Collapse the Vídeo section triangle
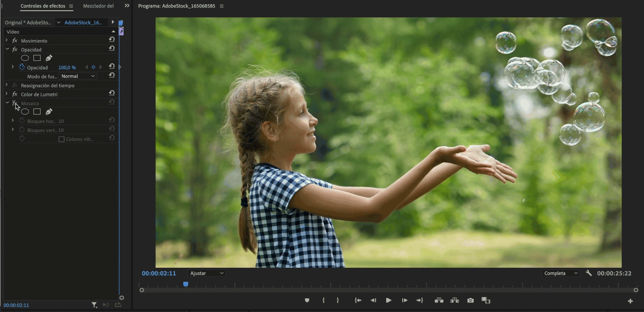 click(x=113, y=31)
